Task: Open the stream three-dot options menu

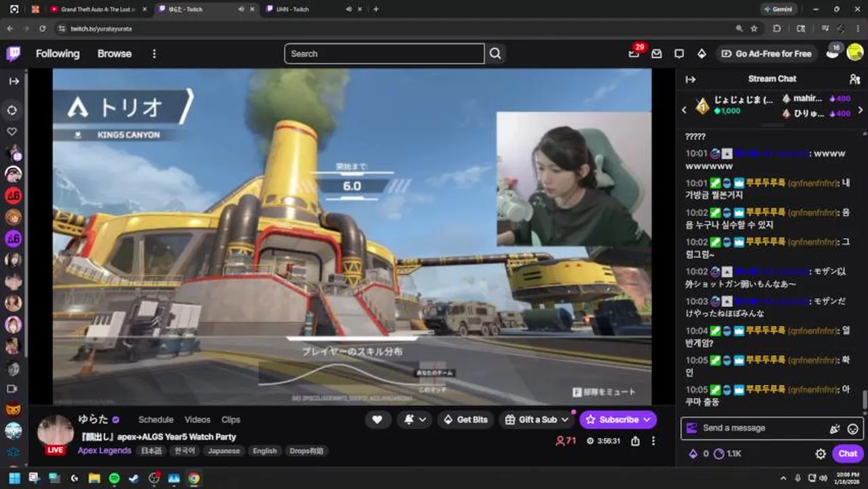Action: click(x=653, y=441)
